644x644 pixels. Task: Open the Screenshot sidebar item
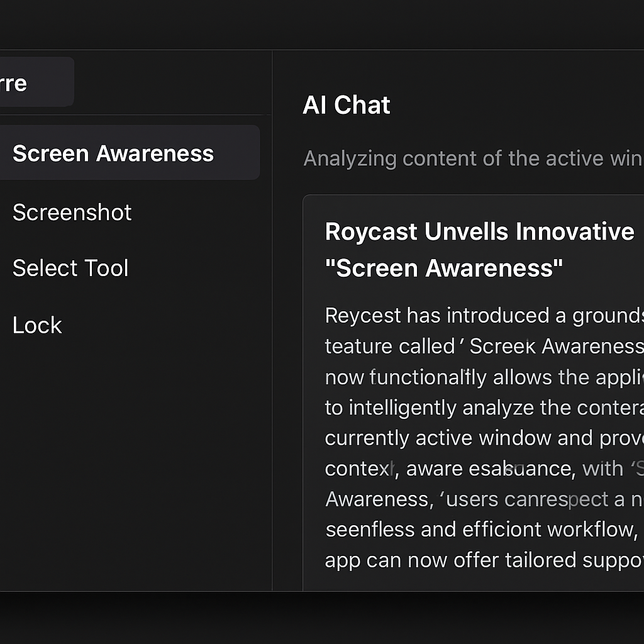(x=72, y=213)
